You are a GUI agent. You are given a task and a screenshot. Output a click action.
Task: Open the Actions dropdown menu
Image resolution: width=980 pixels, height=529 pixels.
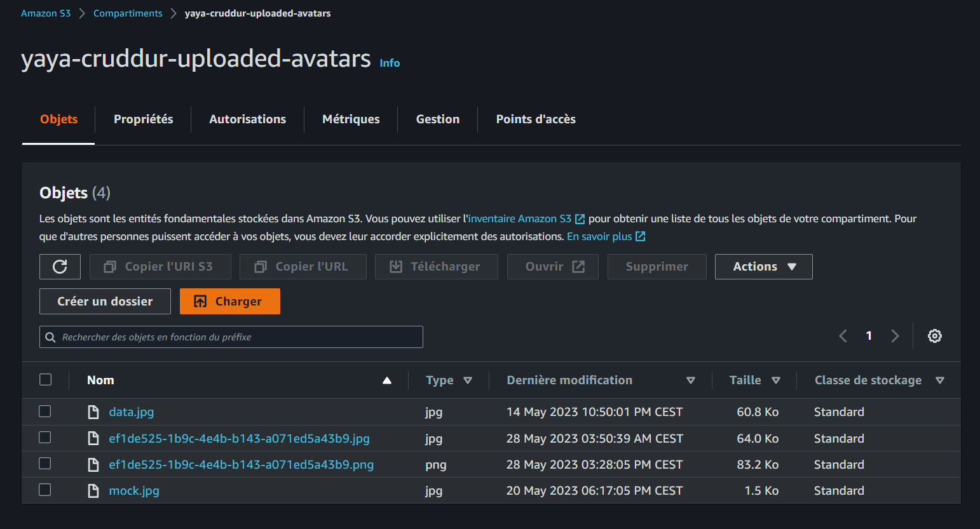tap(763, 267)
